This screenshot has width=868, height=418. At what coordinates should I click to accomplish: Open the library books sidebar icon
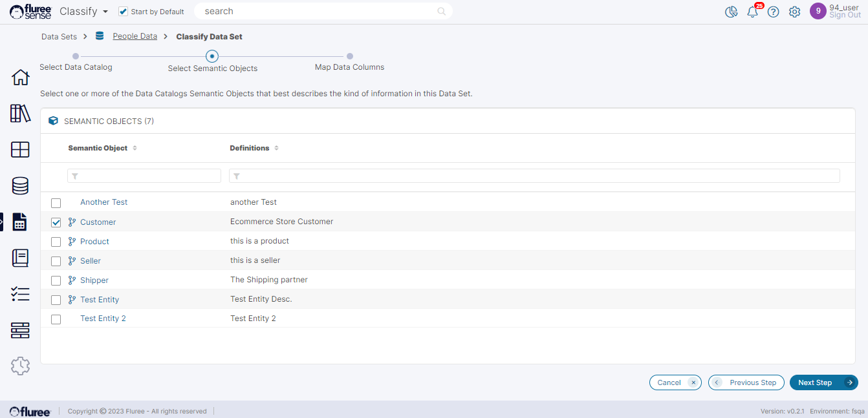tap(20, 114)
